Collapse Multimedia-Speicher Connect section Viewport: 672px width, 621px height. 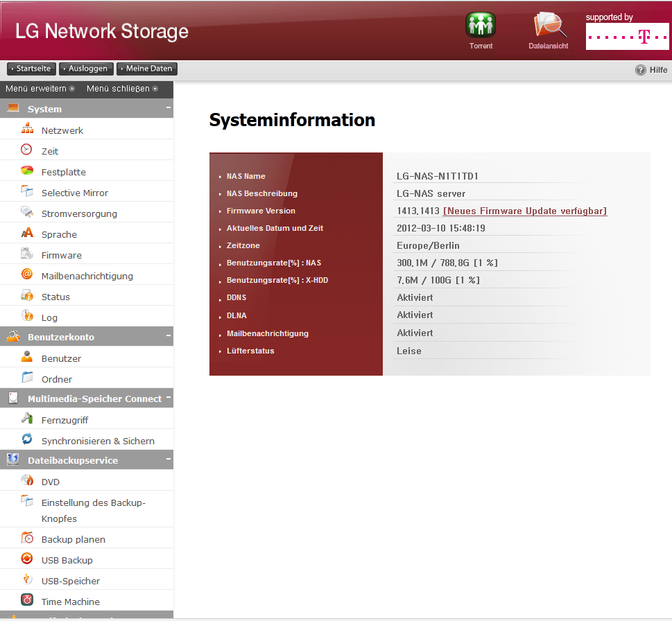tap(168, 398)
